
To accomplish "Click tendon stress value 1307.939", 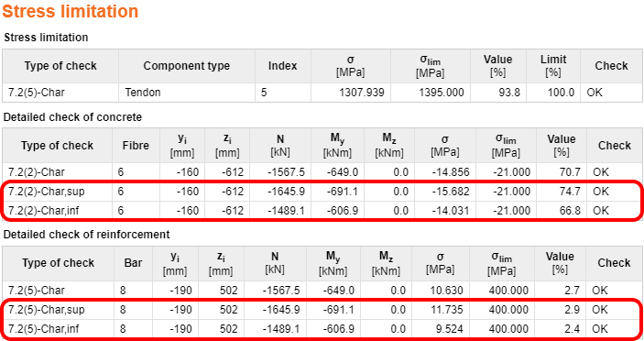I will coord(362,93).
